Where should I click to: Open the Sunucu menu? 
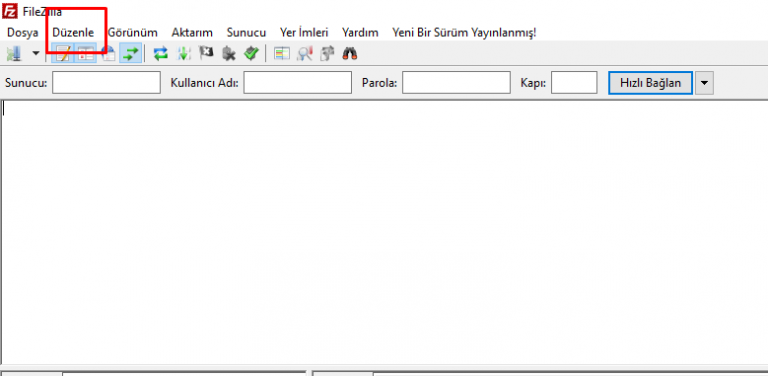pos(246,33)
